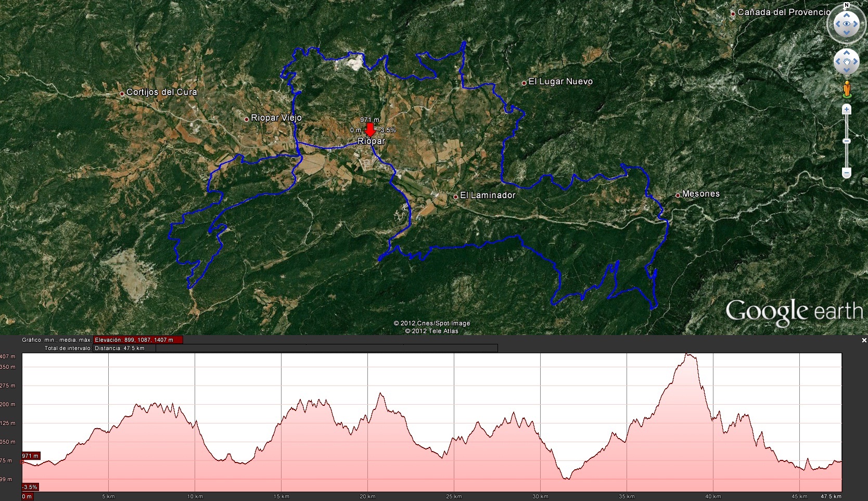
Task: Click the Distancia 47.5 km readout
Action: [124, 348]
